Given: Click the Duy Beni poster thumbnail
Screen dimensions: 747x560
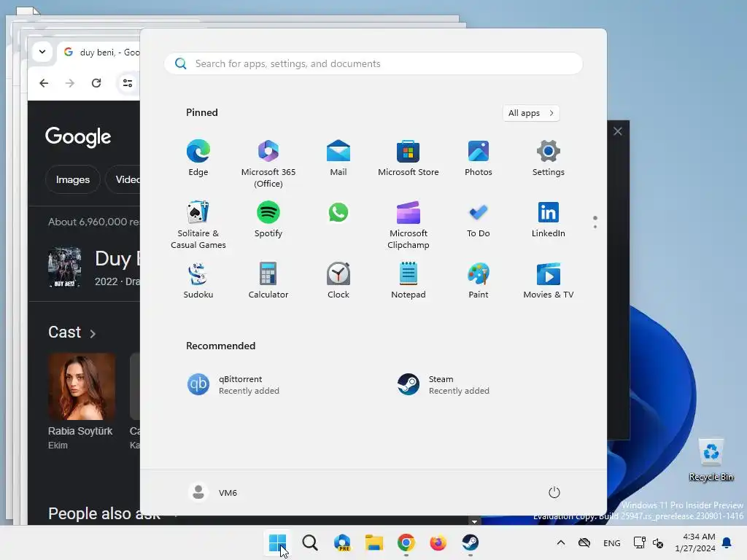Looking at the screenshot, I should tap(64, 267).
